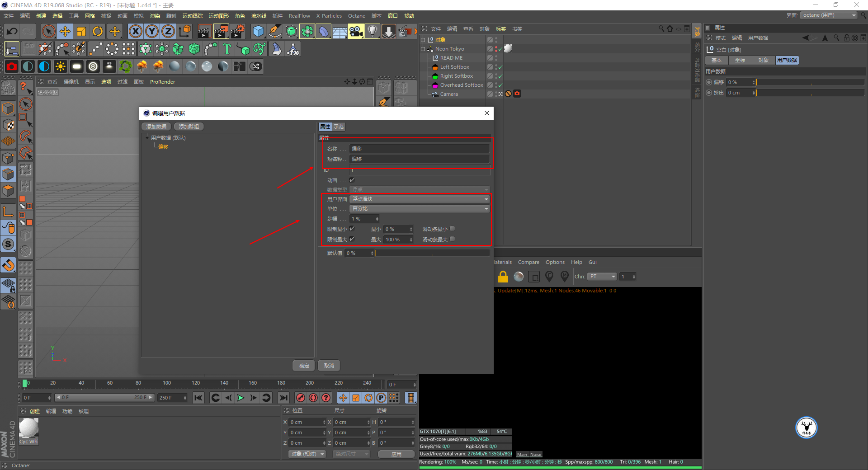Click the Live Viewer clay sphere icon
The width and height of the screenshot is (868, 470).
[x=519, y=277]
